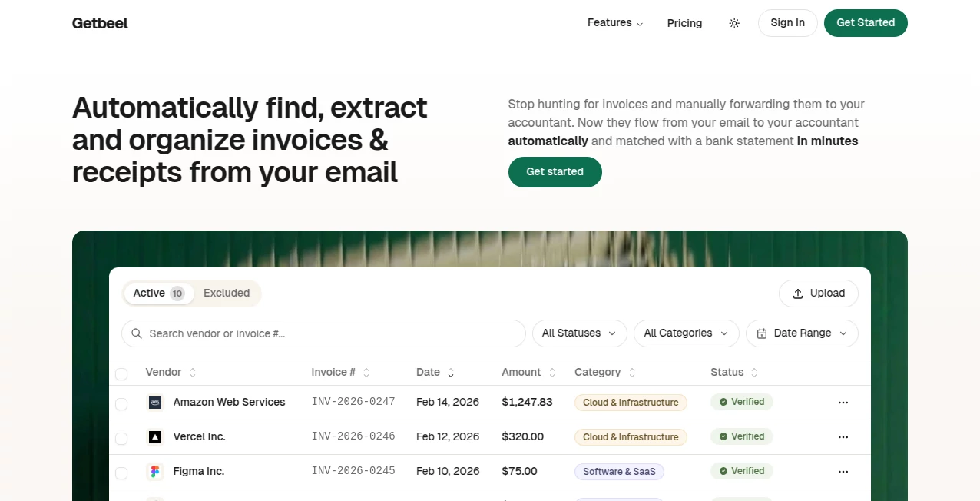Check the Amazon Web Services row checkbox

coord(121,402)
